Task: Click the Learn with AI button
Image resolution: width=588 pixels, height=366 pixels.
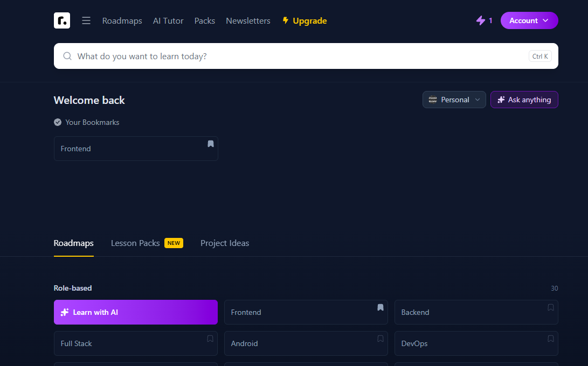Action: (136, 312)
